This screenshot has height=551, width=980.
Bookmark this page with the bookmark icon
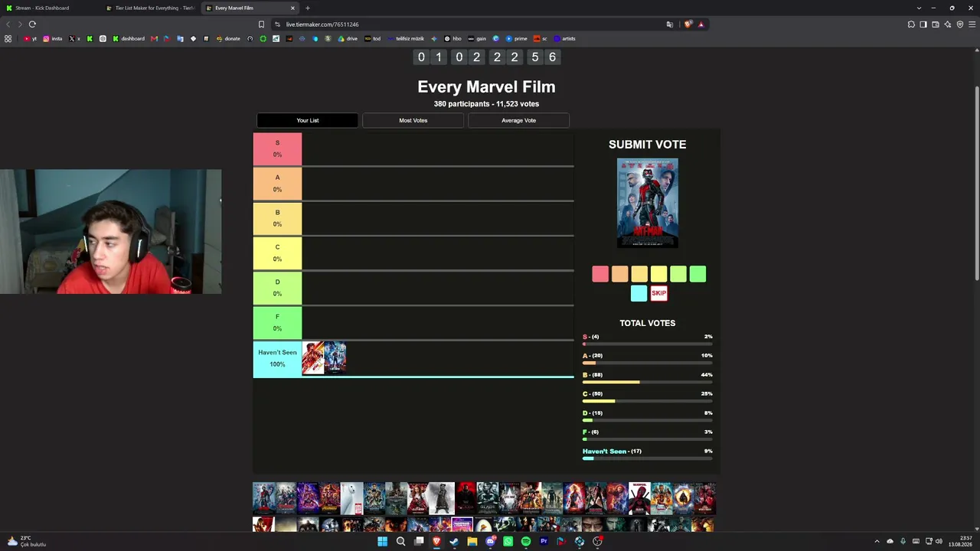tap(262, 24)
